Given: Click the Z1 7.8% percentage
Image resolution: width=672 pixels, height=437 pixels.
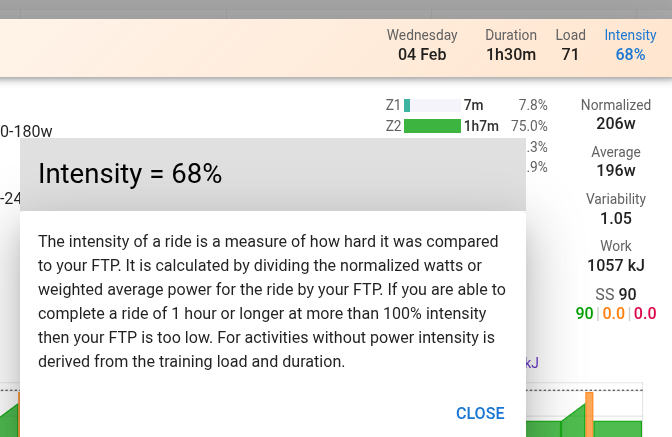Looking at the screenshot, I should [x=533, y=105].
